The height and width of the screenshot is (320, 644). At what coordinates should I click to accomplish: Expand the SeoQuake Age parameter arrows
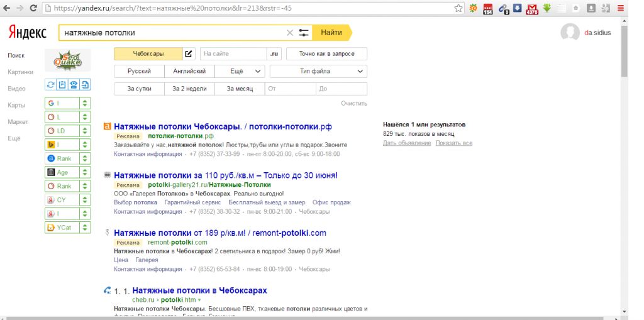(85, 172)
